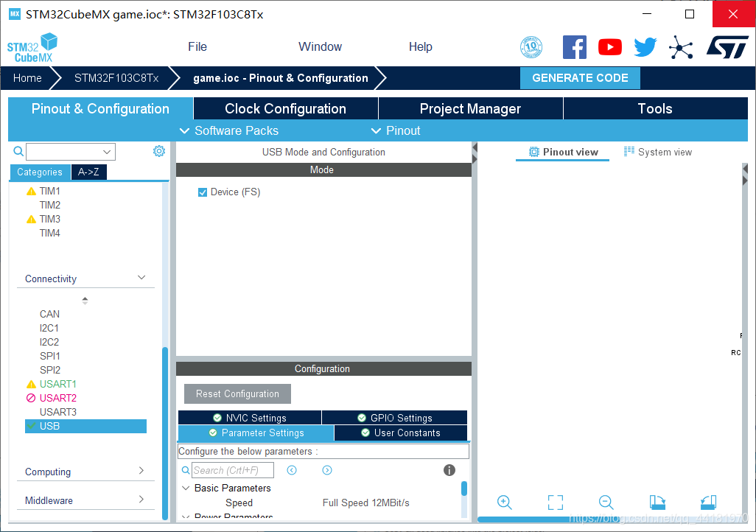Image resolution: width=756 pixels, height=532 pixels.
Task: Click the GENERATE CODE button
Action: 580,78
